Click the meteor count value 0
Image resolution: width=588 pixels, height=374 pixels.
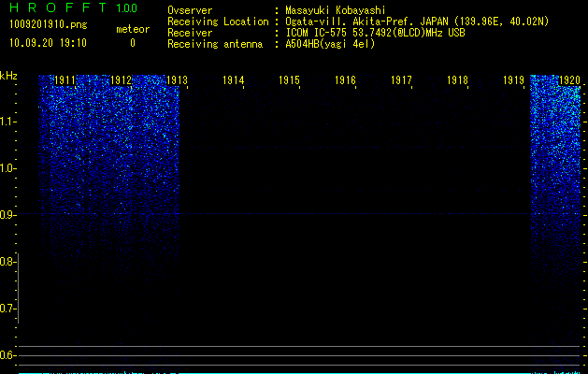point(133,43)
